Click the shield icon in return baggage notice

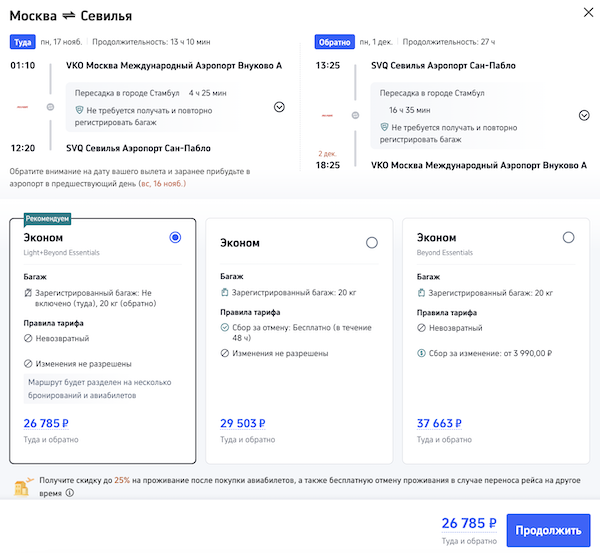point(385,128)
